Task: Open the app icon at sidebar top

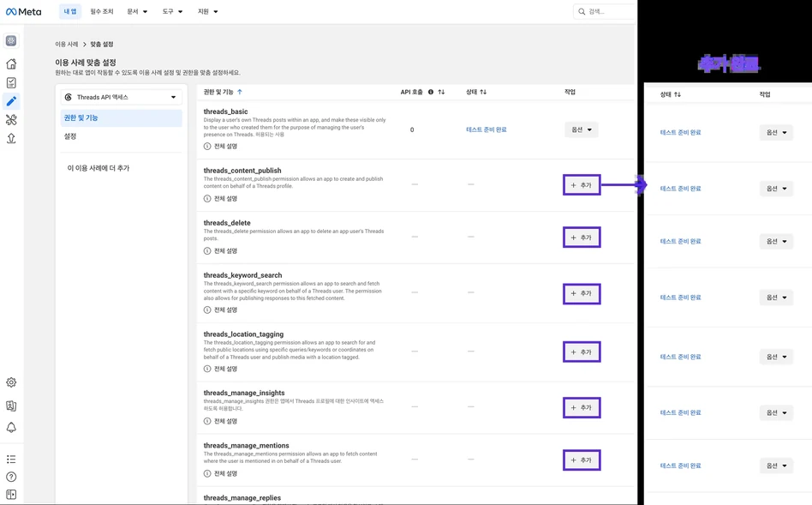Action: 11,41
